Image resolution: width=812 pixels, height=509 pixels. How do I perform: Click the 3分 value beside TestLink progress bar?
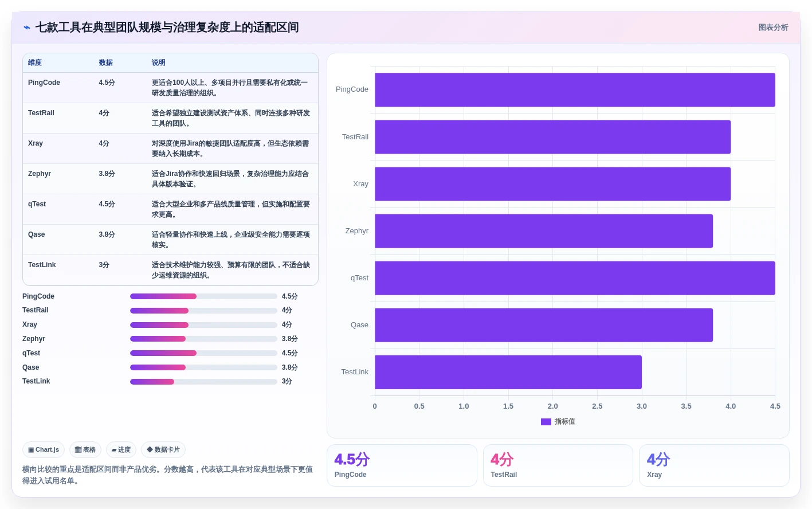tap(287, 382)
